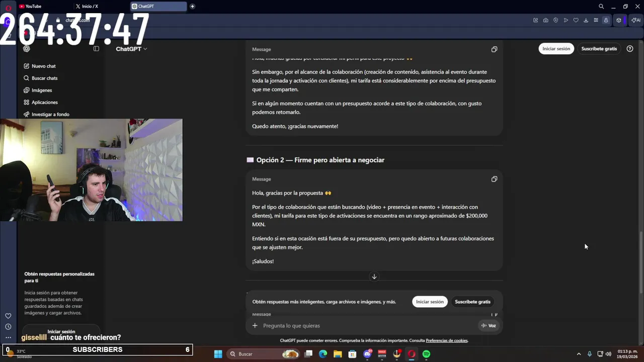The height and width of the screenshot is (362, 644).
Task: Open Investigar a fondo in the sidebar
Action: (50, 114)
